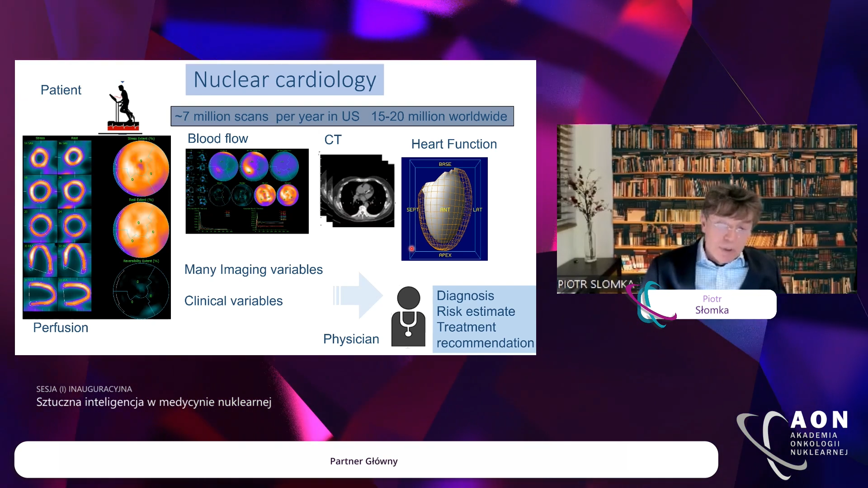This screenshot has height=488, width=868.
Task: Click the Reversibility Extent polar map
Action: click(x=141, y=291)
